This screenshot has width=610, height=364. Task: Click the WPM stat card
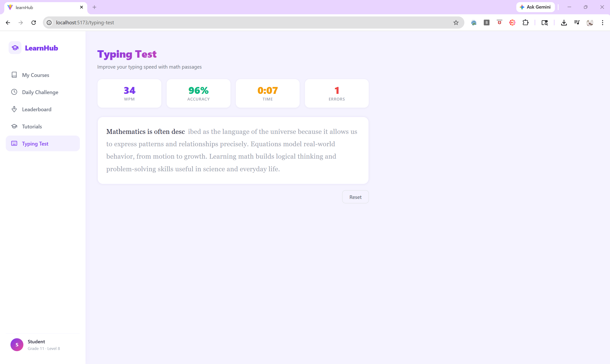coord(129,93)
